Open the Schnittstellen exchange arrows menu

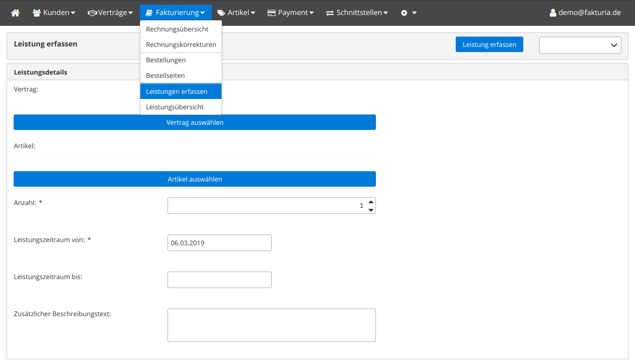(357, 13)
